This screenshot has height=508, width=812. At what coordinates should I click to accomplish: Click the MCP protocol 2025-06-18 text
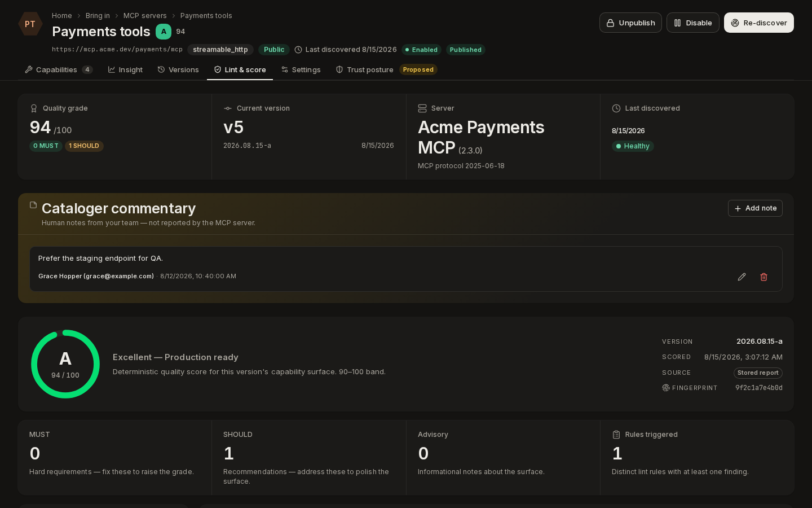tap(461, 166)
